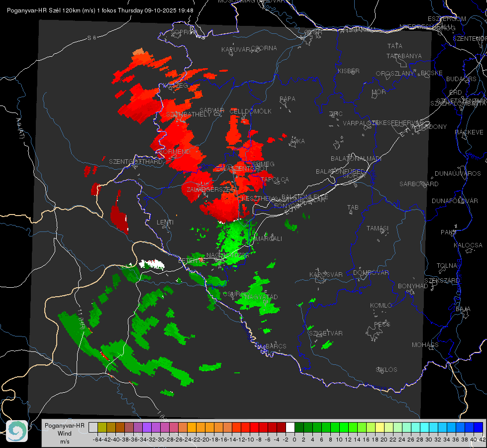This screenshot has height=448, width=487.
Task: Select the KORMEND label on the radar echo
Action: point(175,152)
